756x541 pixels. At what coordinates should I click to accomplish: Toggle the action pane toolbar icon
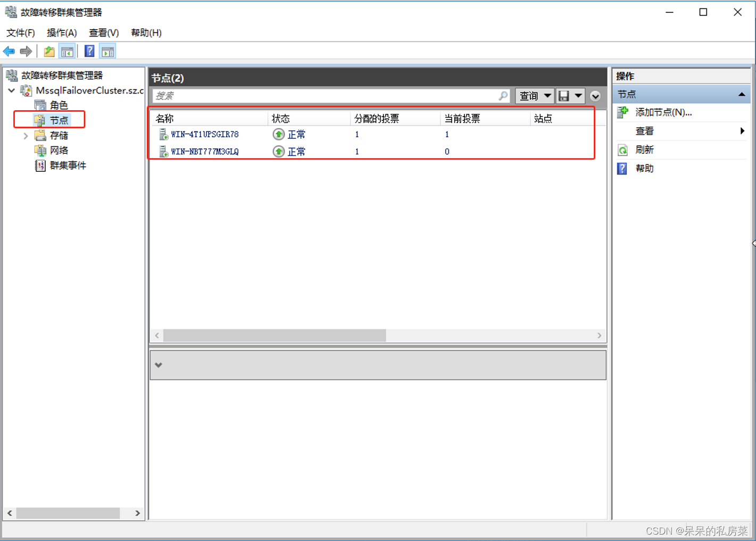click(x=108, y=52)
